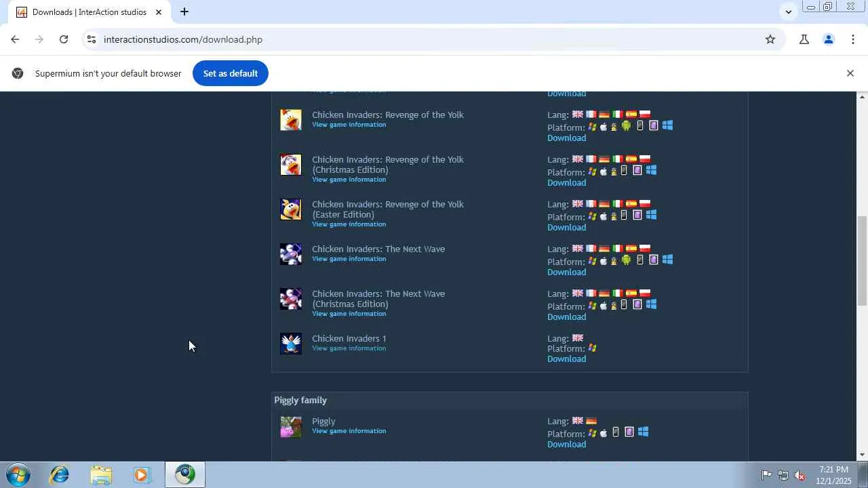The height and width of the screenshot is (488, 868).
Task: Click the page vertical scrollbar thumb
Action: tap(862, 261)
